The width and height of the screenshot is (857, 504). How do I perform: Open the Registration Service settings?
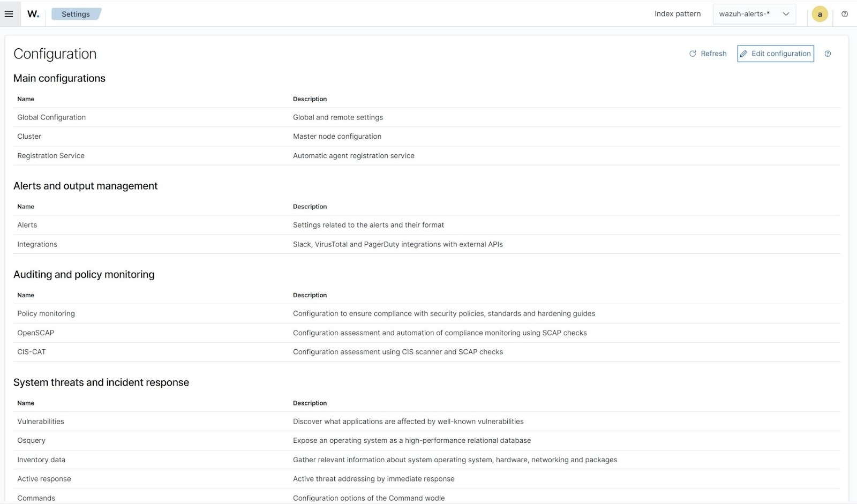(x=51, y=155)
